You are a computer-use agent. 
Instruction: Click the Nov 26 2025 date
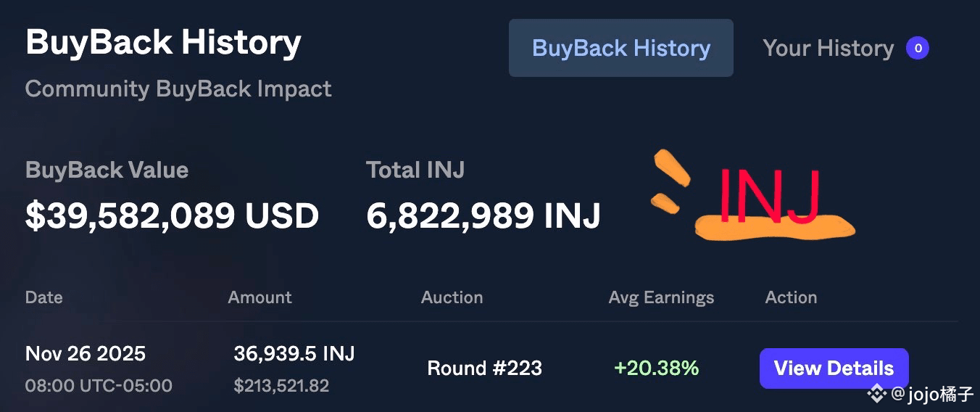(86, 354)
